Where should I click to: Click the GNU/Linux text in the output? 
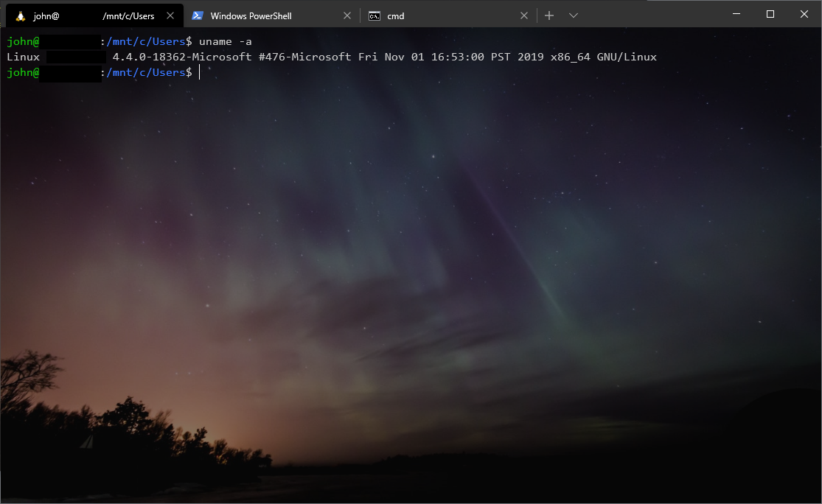pos(627,57)
